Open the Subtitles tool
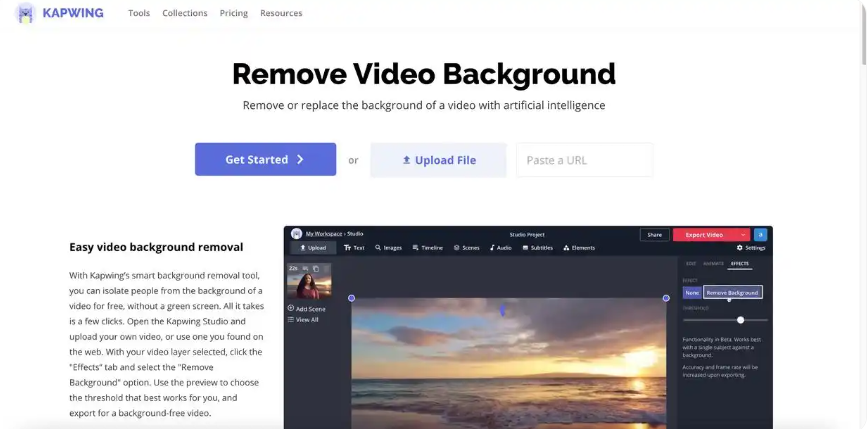 click(x=537, y=247)
